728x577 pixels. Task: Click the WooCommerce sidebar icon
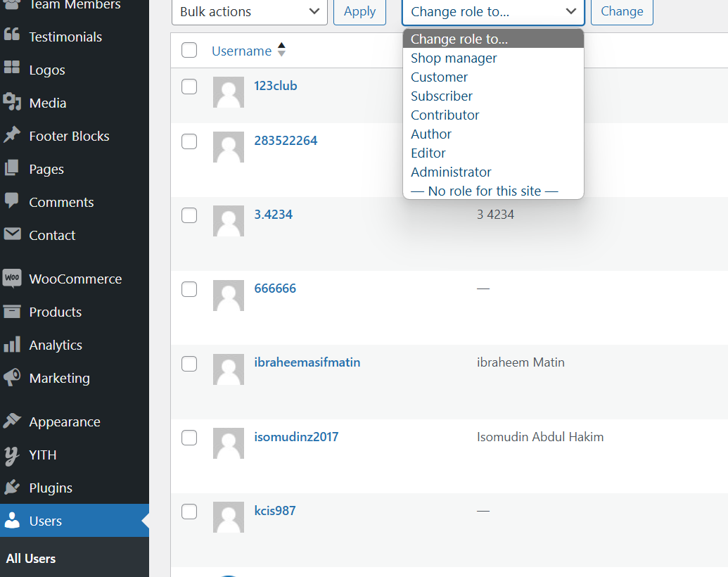(13, 279)
